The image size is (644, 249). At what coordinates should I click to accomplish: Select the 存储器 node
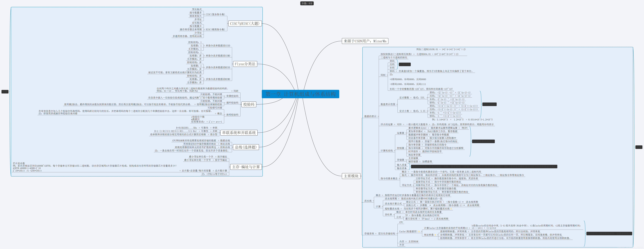pyautogui.click(x=400, y=160)
